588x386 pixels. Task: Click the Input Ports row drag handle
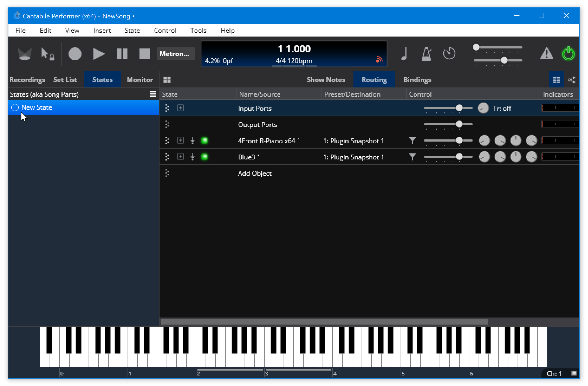point(167,108)
